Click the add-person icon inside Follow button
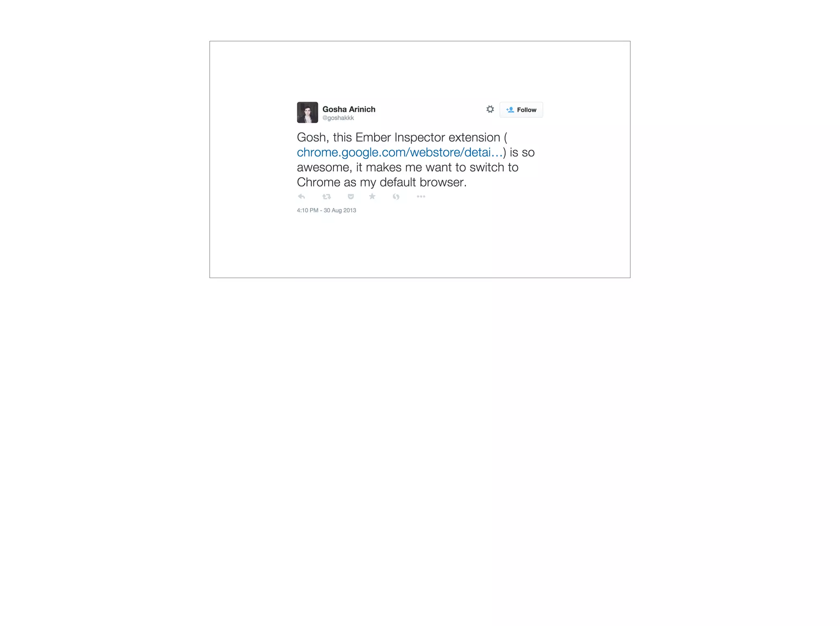Viewport: 840px width, 626px height. click(x=510, y=110)
